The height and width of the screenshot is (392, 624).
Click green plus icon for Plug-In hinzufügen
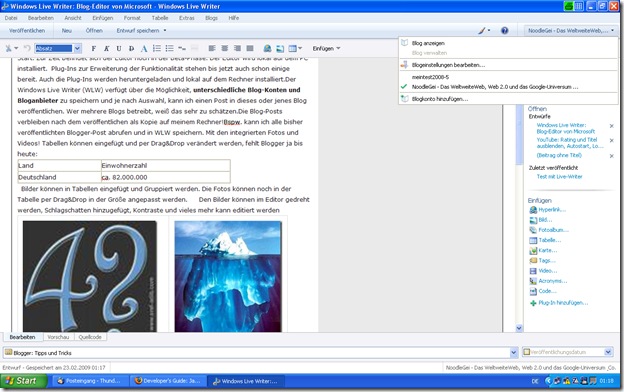[533, 303]
